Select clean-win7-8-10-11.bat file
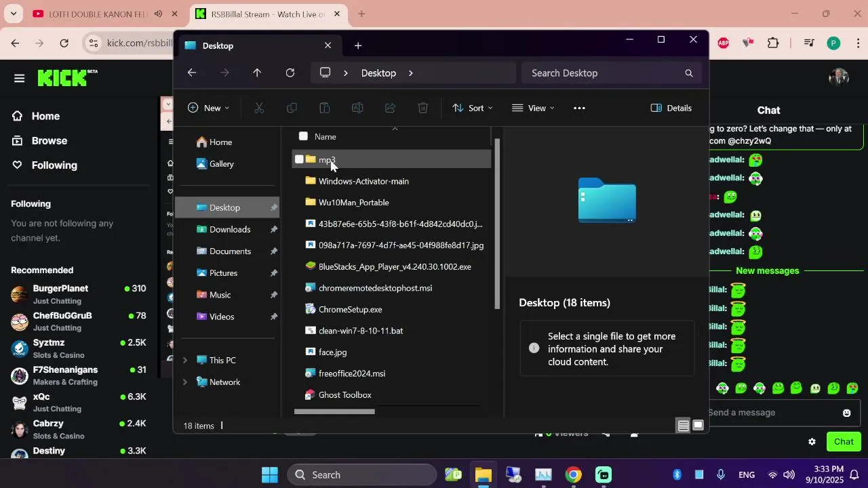 pyautogui.click(x=392, y=331)
